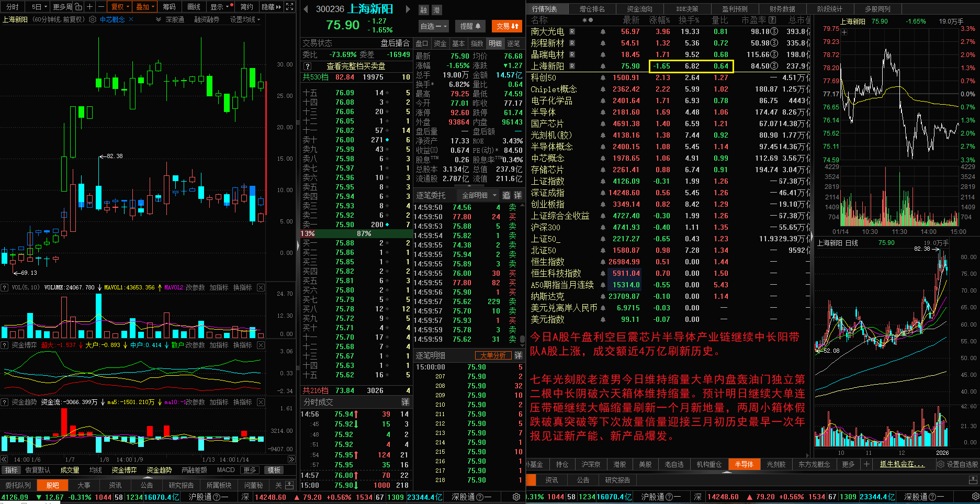The height and width of the screenshot is (504, 980).
Task: Switch to 盘口 tab
Action: [x=422, y=43]
